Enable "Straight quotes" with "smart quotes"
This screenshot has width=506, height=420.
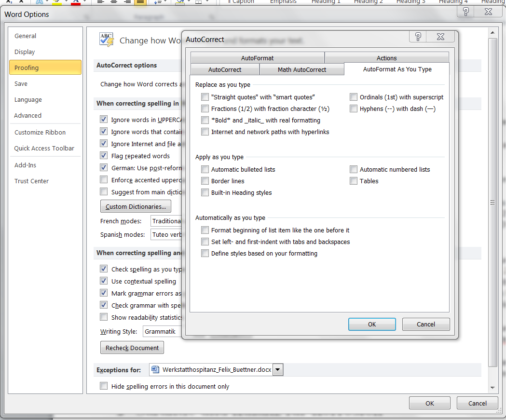click(x=205, y=97)
